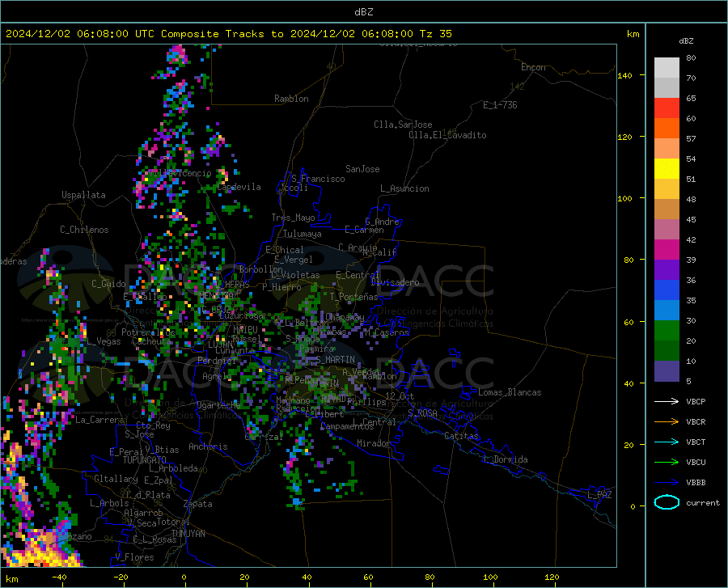This screenshot has height=588, width=728.
Task: Click the TUPUNGATO map label
Action: point(145,460)
